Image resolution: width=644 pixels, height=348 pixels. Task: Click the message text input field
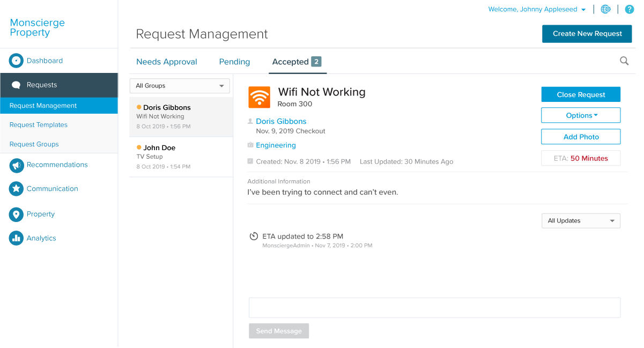coord(434,308)
